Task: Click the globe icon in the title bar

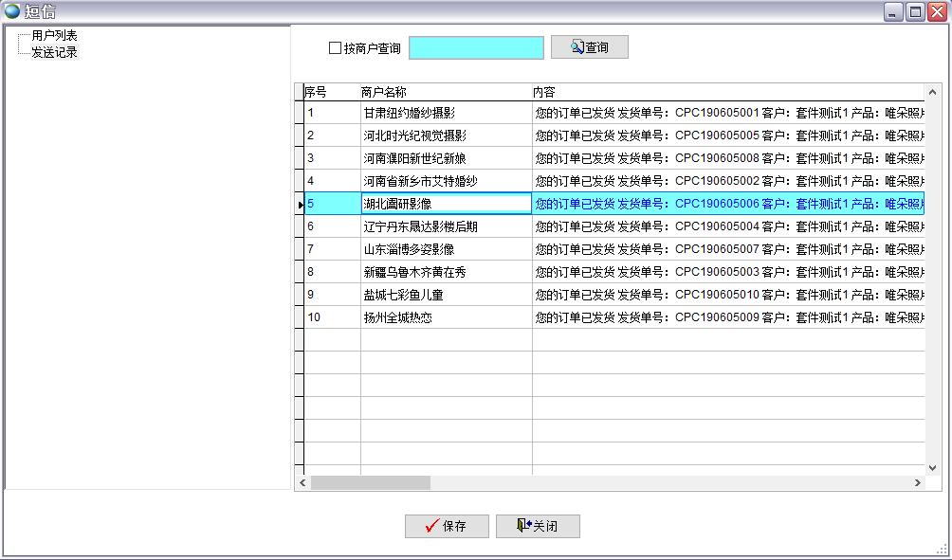Action: 10,9
